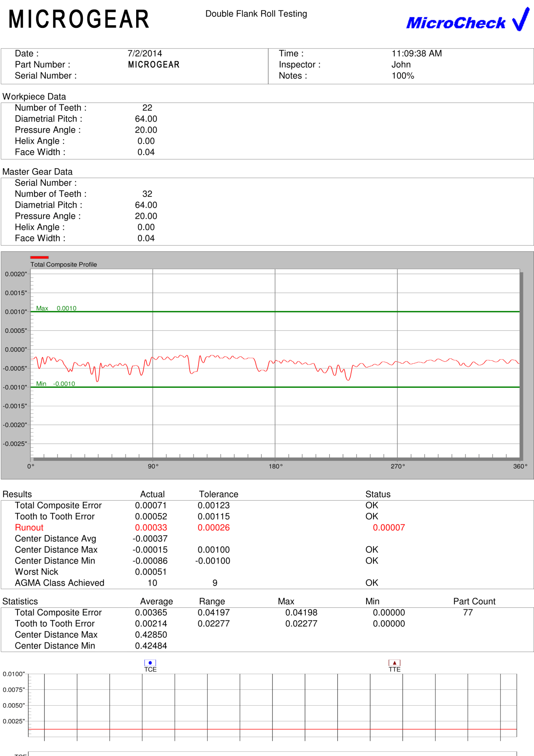Viewport: 534px width, 756px height.
Task: Click the Part Number value MICROGEAR
Action: coord(154,64)
